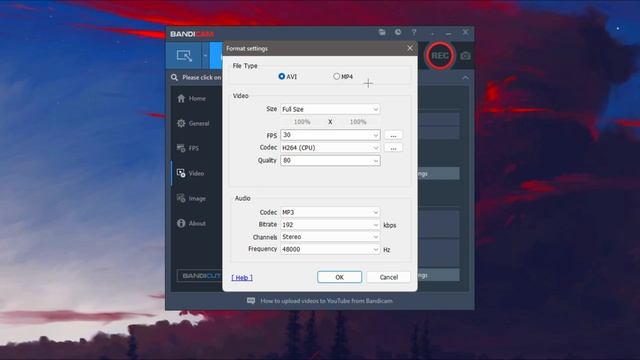Open the video Size dropdown
This screenshot has width=640, height=360.
[330, 109]
